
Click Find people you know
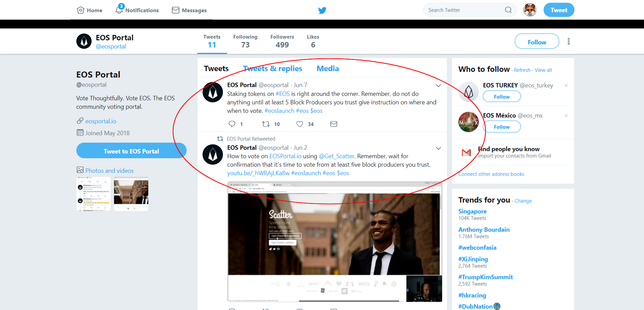pos(509,149)
